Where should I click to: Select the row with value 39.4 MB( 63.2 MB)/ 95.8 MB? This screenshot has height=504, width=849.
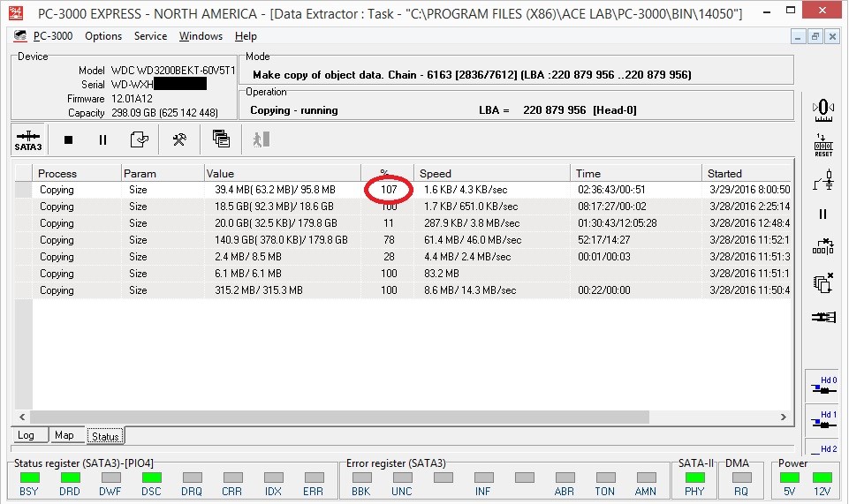click(403, 190)
